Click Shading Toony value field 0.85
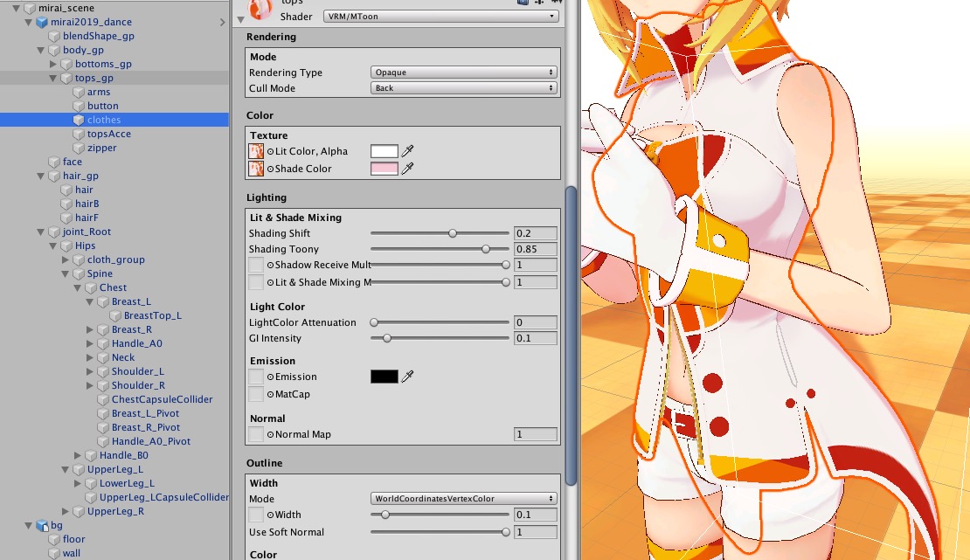The width and height of the screenshot is (970, 560). pyautogui.click(x=535, y=249)
